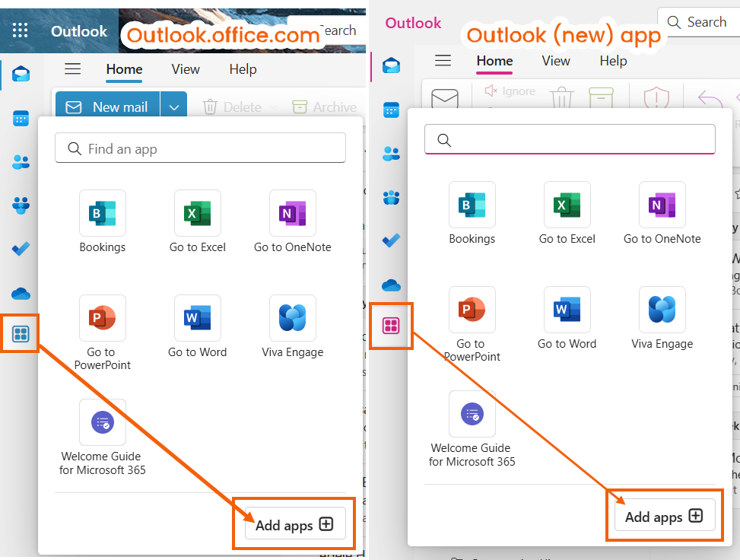Click the More apps sidebar icon in Outlook.office.com
This screenshot has width=740, height=560.
[21, 333]
